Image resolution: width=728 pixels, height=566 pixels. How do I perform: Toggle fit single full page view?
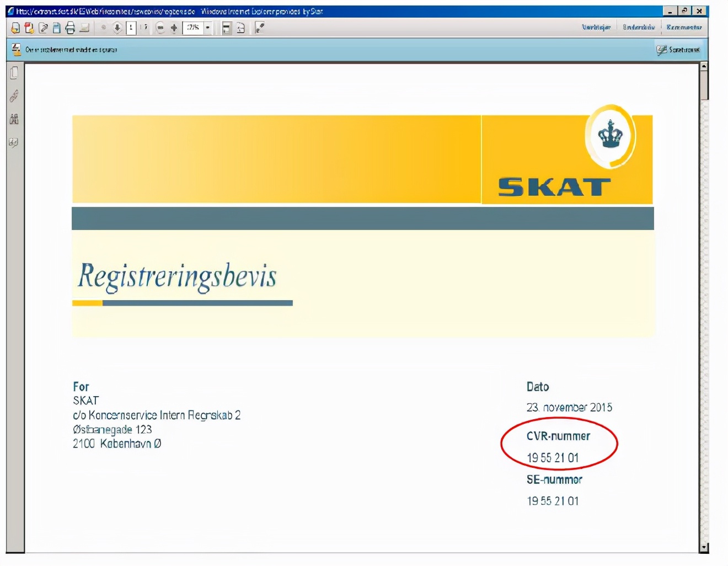[x=241, y=28]
